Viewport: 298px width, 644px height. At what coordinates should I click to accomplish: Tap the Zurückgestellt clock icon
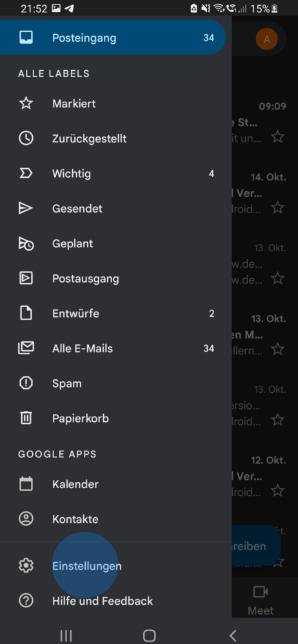(26, 138)
